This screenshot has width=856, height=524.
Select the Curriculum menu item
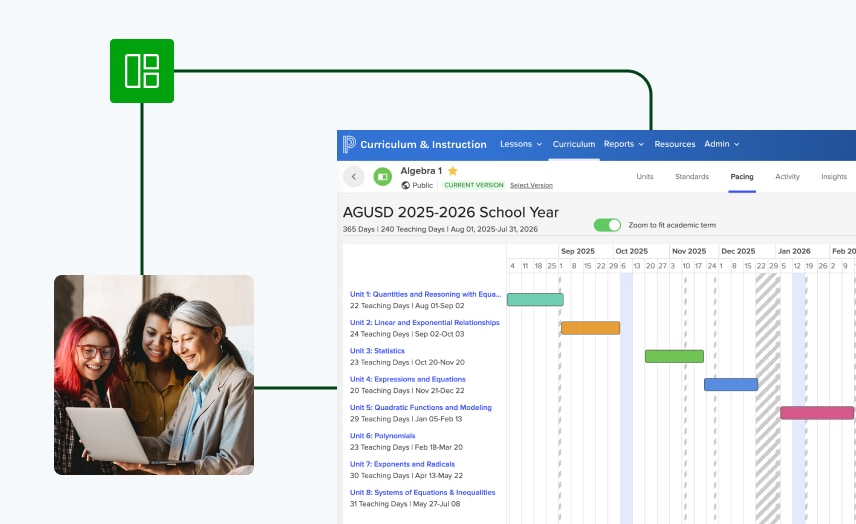coord(574,144)
